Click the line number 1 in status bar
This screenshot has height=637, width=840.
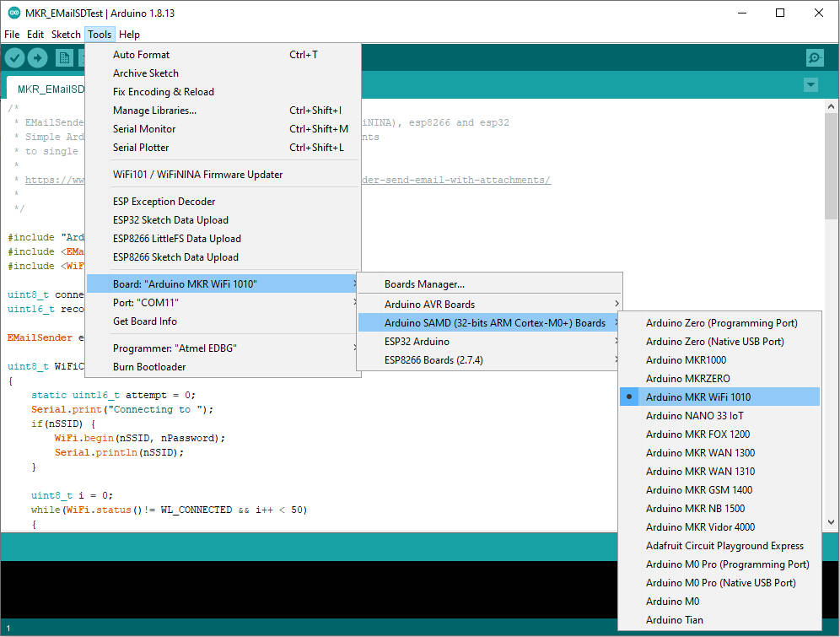point(8,629)
